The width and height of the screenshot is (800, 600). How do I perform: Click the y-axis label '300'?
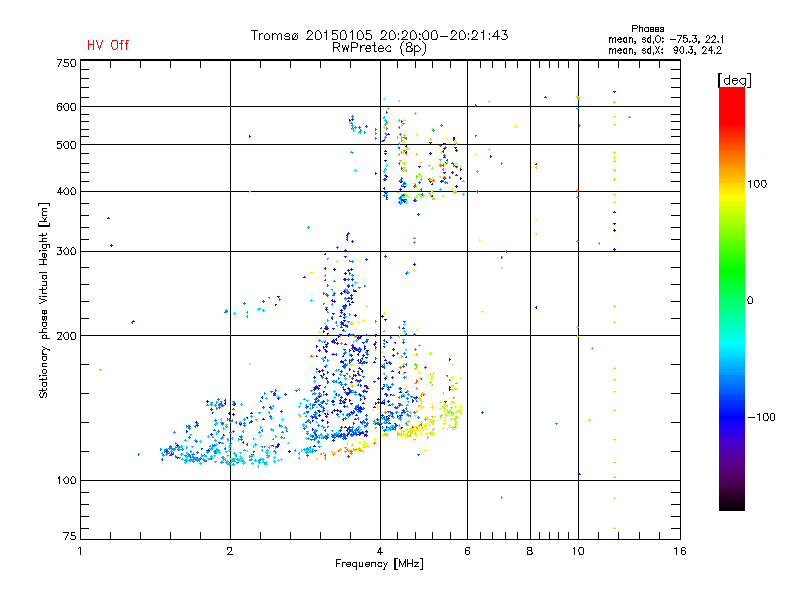point(66,252)
